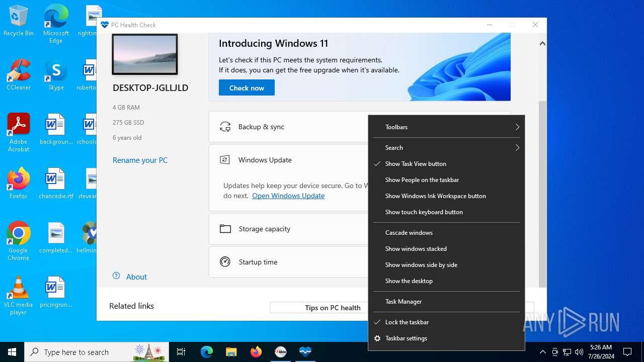Screen dimensions: 644x362
Task: Open CCleaner desktop shortcut
Action: click(x=19, y=75)
